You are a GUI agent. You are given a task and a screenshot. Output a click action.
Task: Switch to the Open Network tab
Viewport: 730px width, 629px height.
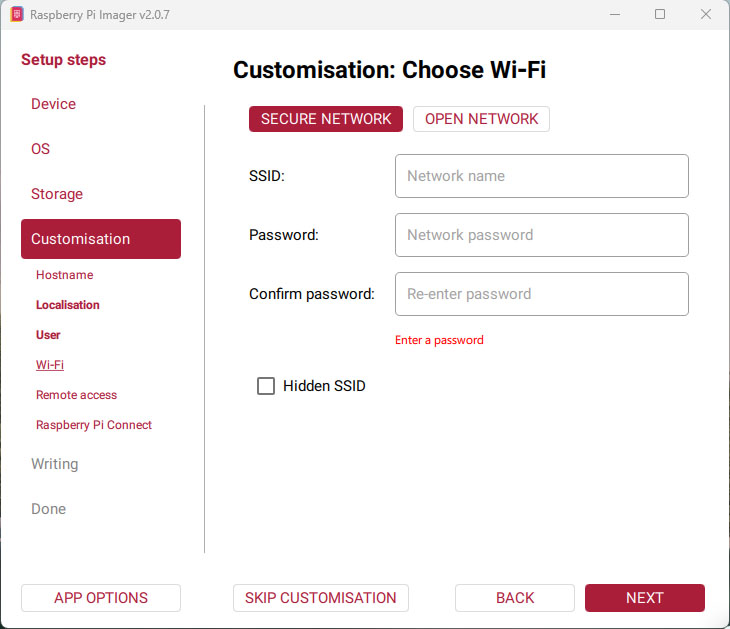481,119
